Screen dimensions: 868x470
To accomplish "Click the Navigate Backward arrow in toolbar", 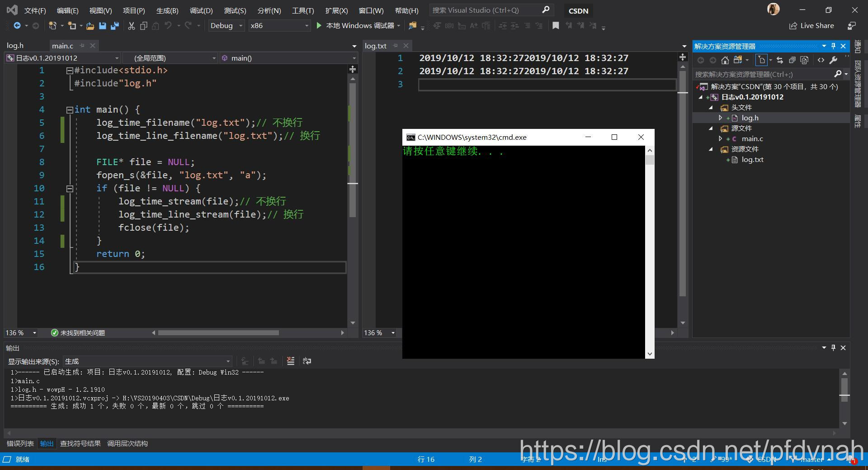I will coord(17,26).
